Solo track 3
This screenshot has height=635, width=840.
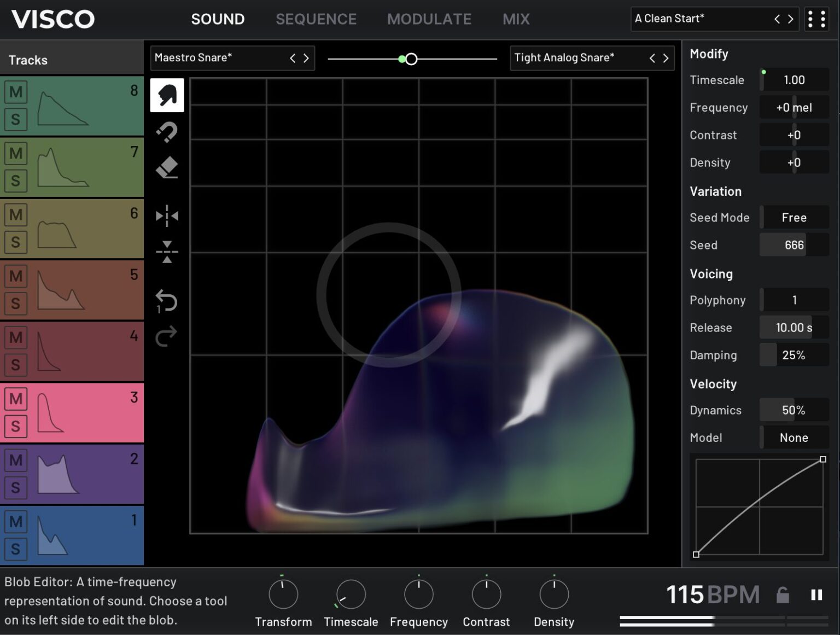point(16,426)
